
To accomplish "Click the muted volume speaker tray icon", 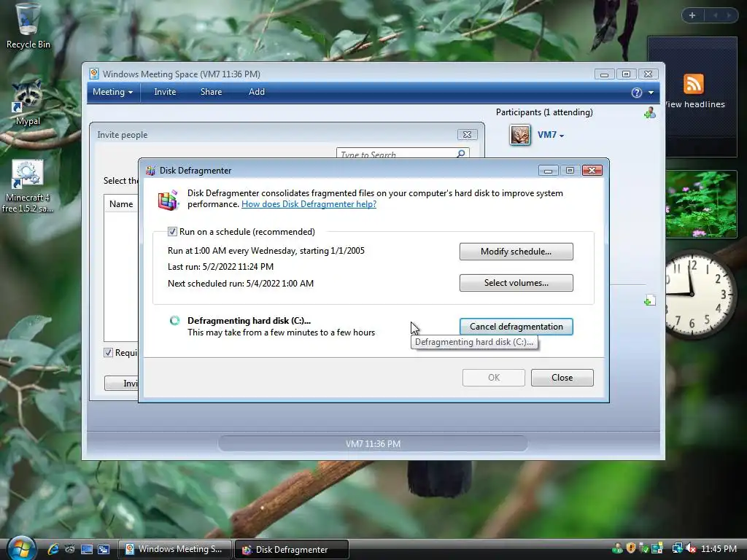I will [x=691, y=548].
